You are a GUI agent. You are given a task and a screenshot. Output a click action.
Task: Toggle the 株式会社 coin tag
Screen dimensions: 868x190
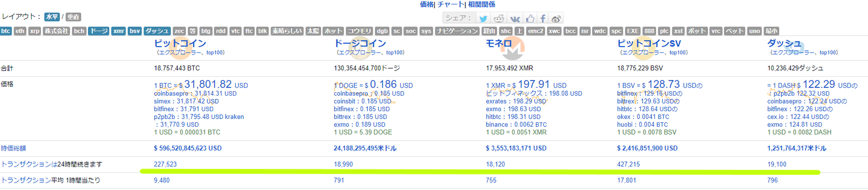click(56, 31)
